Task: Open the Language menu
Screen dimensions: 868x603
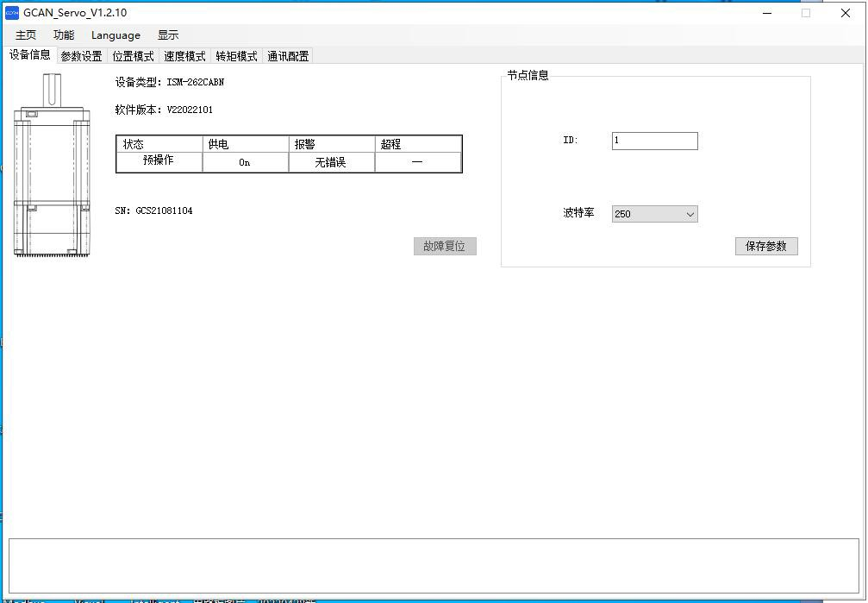Action: [x=116, y=35]
